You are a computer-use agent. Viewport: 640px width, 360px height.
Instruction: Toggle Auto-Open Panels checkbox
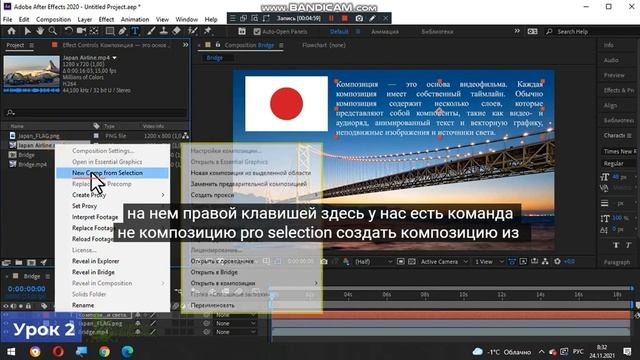point(257,31)
